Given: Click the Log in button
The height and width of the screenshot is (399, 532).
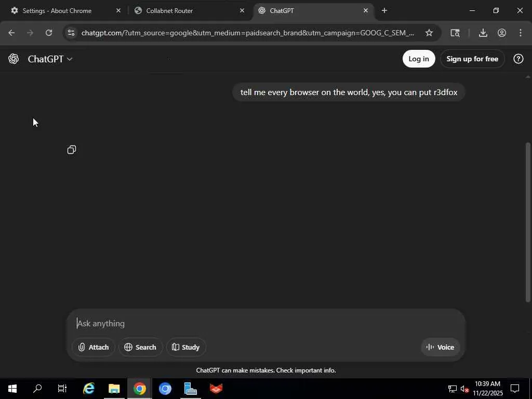Looking at the screenshot, I should (x=419, y=59).
